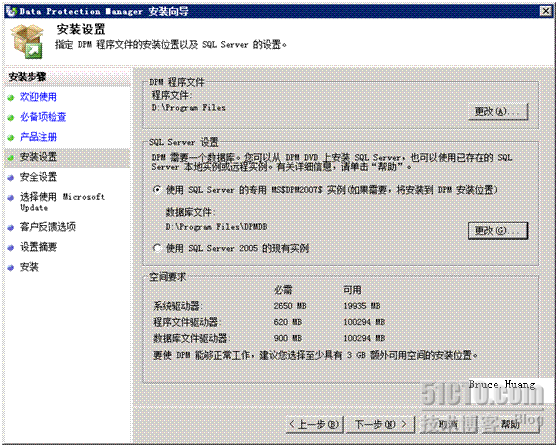This screenshot has width=558, height=447.
Task: Click green bullet beside 产品注册
Action: (11, 138)
